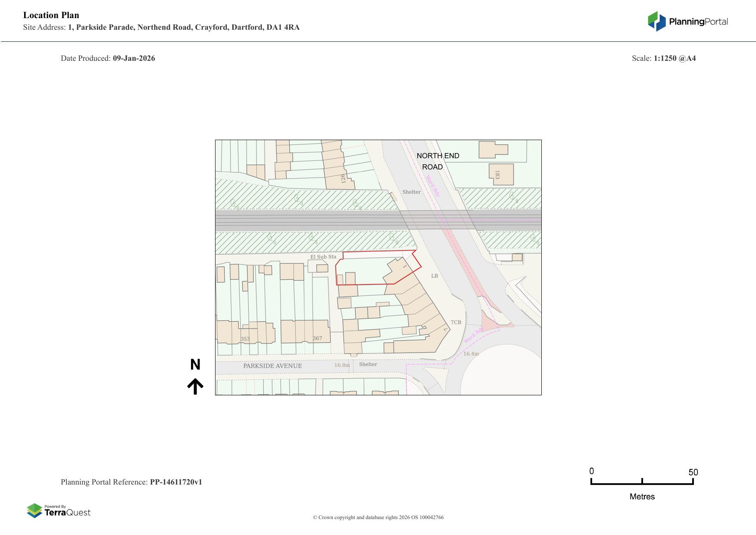
Task: Click the north arrow symbol
Action: click(195, 386)
